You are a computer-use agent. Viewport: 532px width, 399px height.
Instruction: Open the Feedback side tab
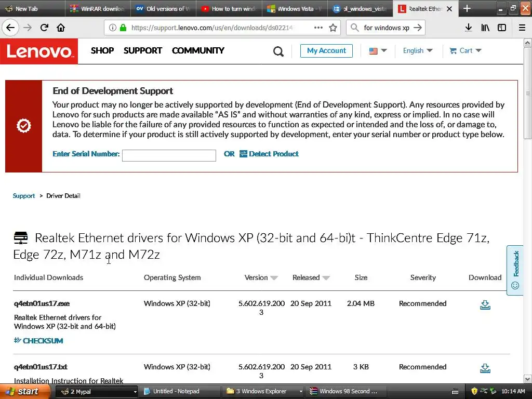[515, 270]
